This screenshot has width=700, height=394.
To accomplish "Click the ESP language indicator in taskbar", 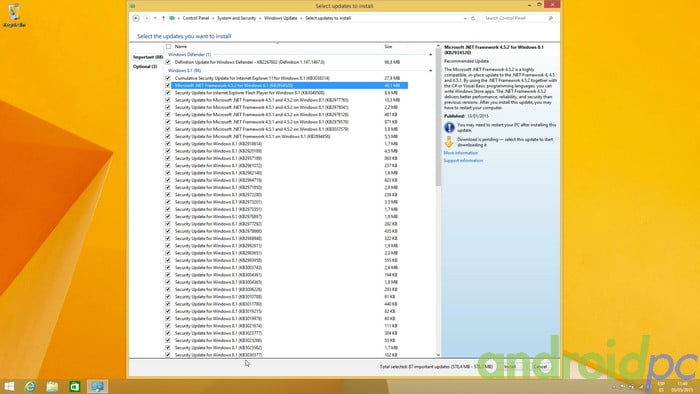I will point(661,386).
